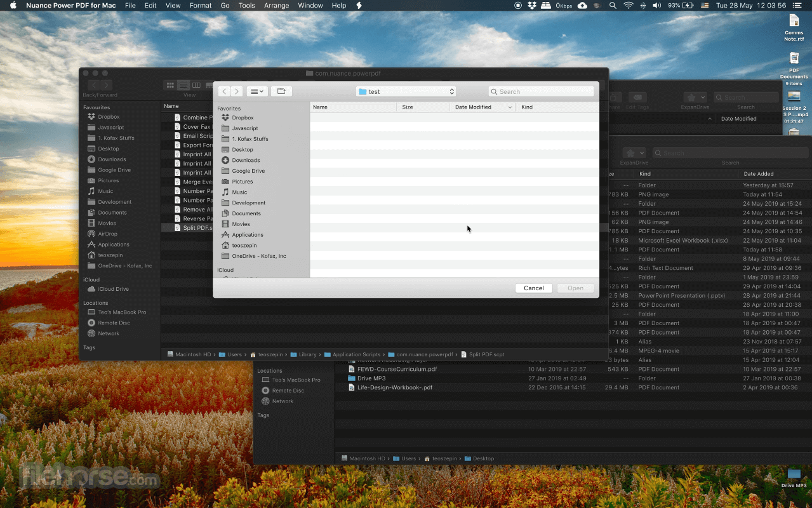
Task: Open the File menu
Action: click(130, 5)
